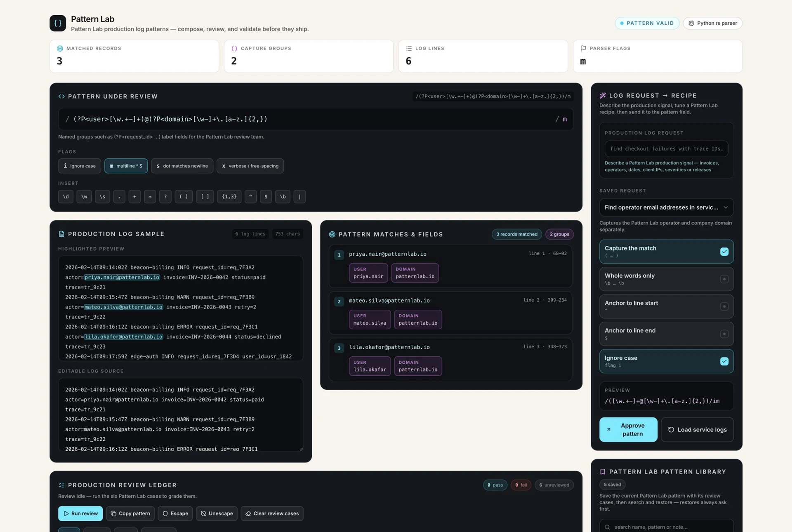Uncheck the Ignore case recipe option
Image resolution: width=792 pixels, height=532 pixels.
tap(666, 361)
